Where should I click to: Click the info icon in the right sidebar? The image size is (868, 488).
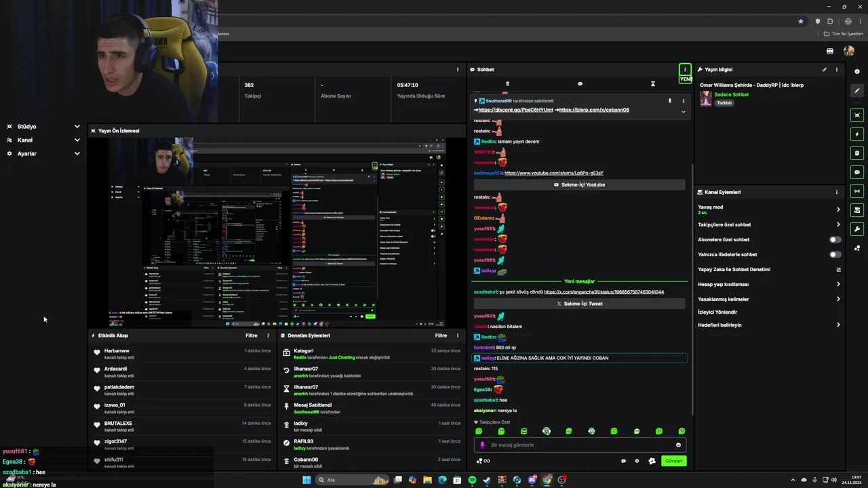(x=857, y=71)
